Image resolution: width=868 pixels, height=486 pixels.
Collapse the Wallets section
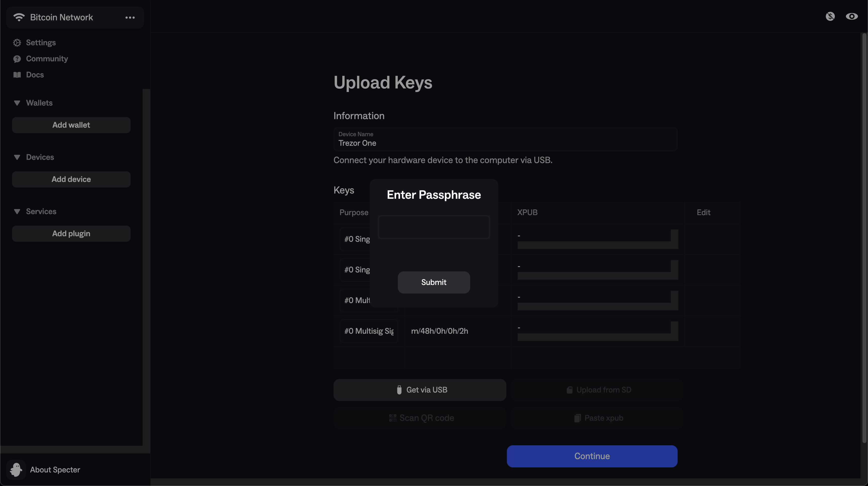[17, 103]
